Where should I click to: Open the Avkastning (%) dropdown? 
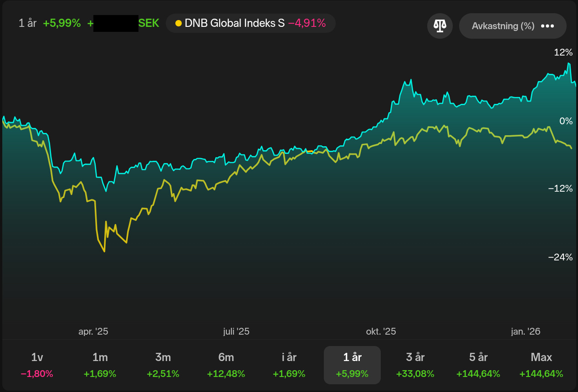pos(512,26)
